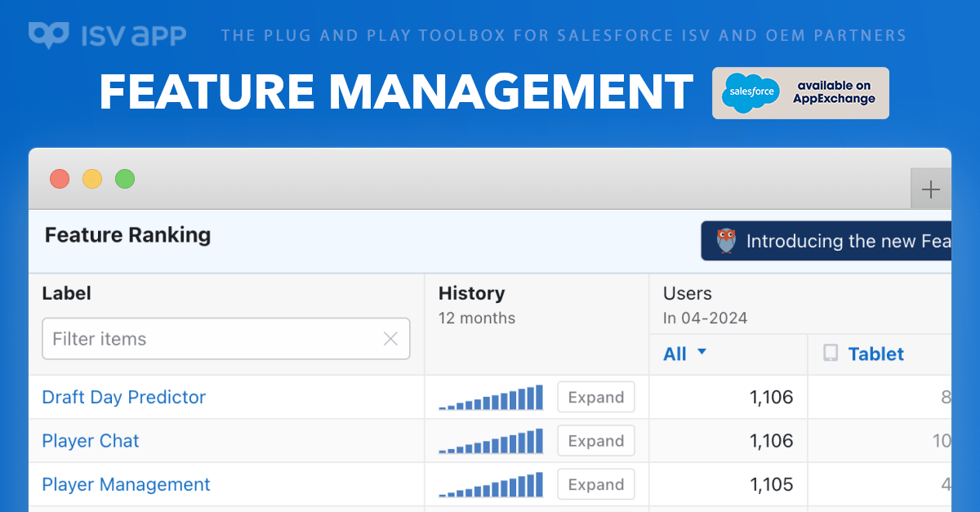Click the 12 months subtitle text
980x512 pixels.
coord(477,318)
